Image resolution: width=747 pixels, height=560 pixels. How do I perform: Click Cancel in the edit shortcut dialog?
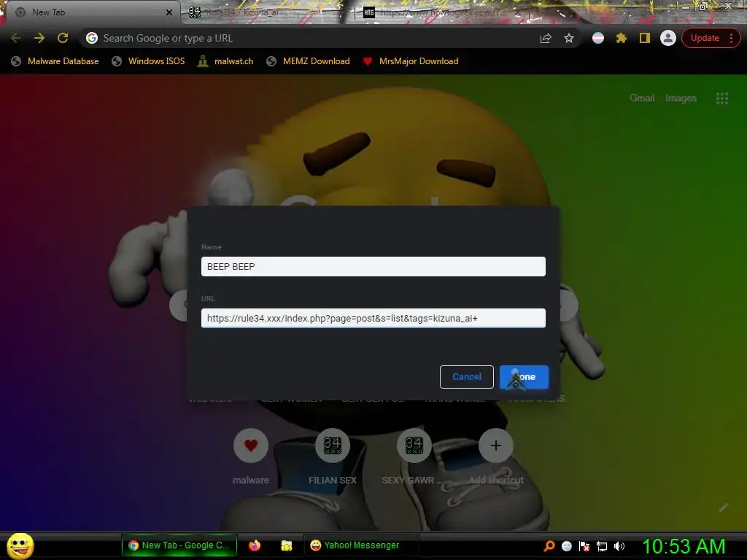[466, 377]
